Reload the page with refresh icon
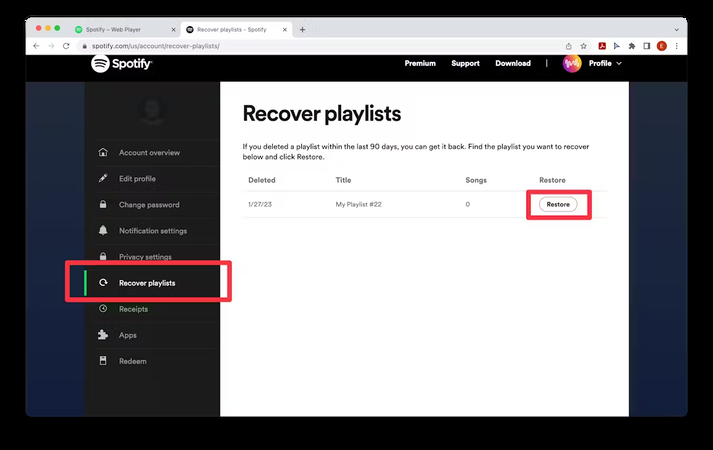 (66, 46)
